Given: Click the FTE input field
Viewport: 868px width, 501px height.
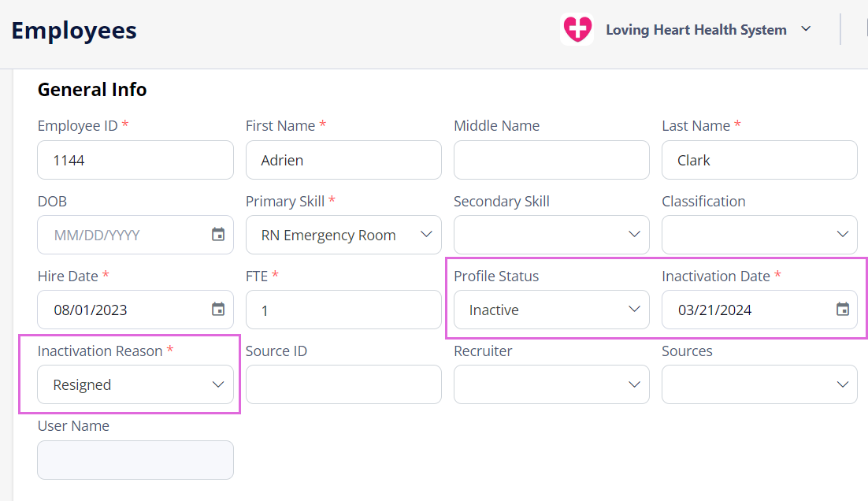Looking at the screenshot, I should point(343,310).
